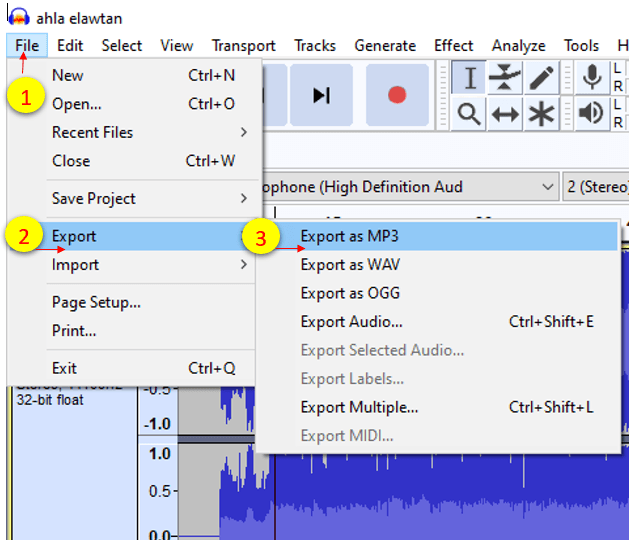Select Export as MP3

point(438,236)
